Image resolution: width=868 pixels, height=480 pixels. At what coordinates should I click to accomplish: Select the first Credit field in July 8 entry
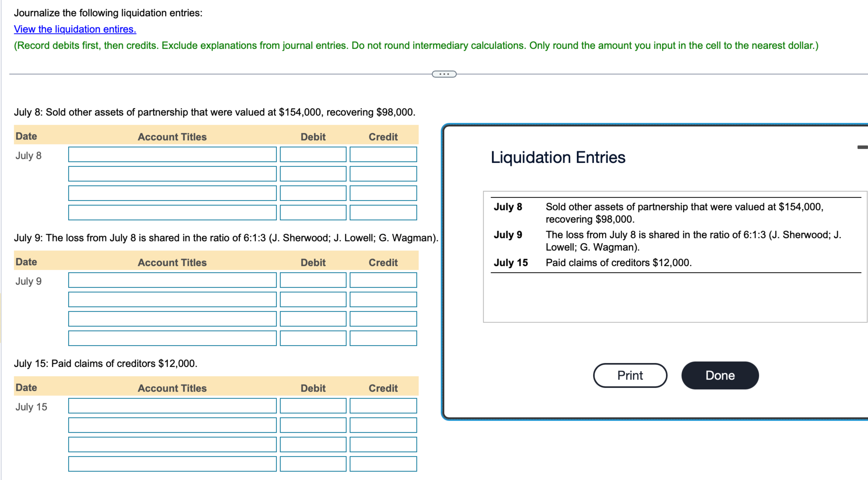tap(383, 154)
